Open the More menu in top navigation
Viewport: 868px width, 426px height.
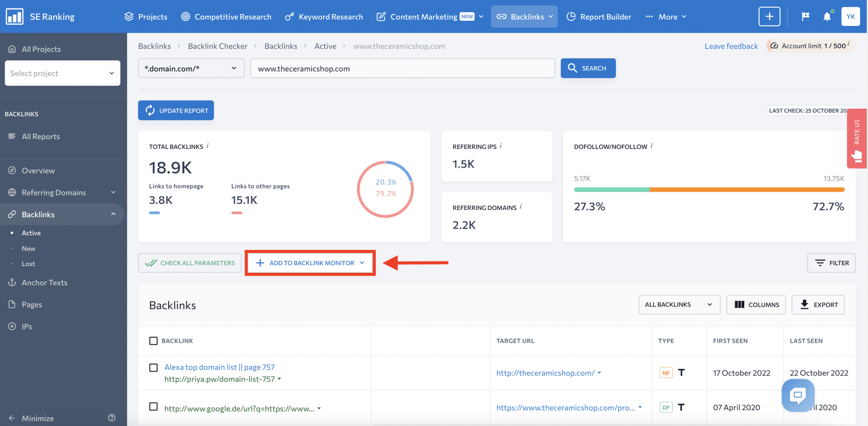666,17
